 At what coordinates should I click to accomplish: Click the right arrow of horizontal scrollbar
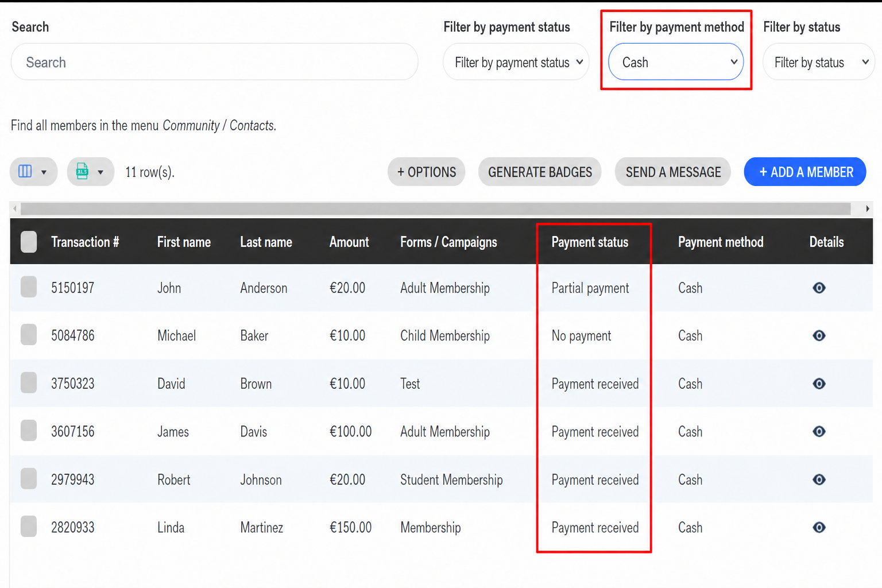click(x=867, y=208)
